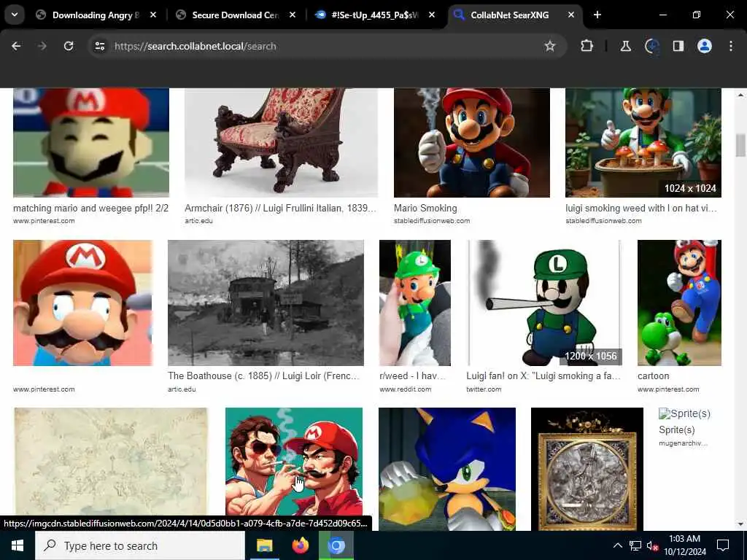
Task: Open the notifications action center
Action: (723, 545)
